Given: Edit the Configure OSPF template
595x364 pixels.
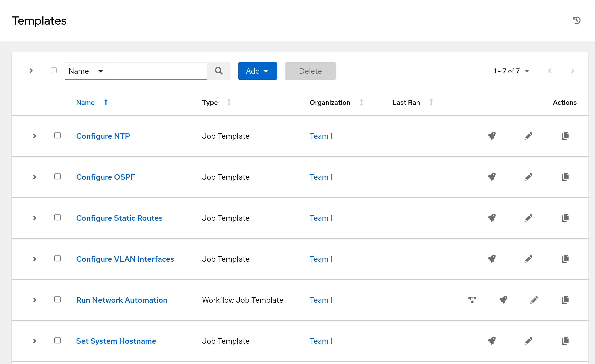Looking at the screenshot, I should 528,177.
